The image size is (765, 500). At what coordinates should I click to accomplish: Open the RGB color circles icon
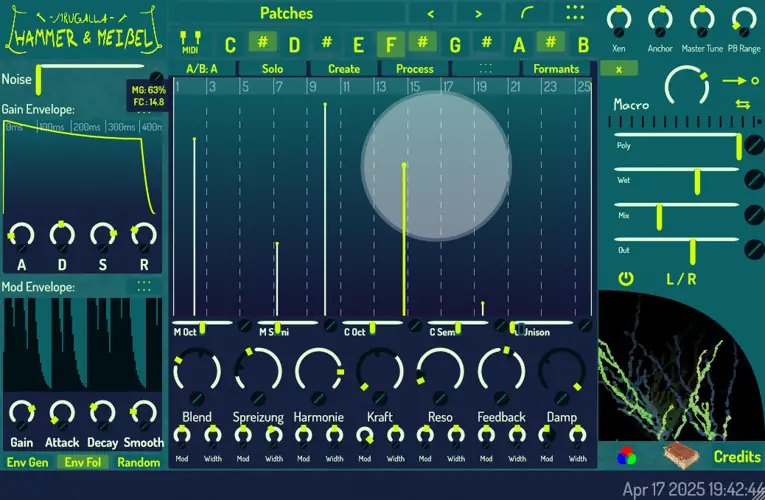pos(626,457)
